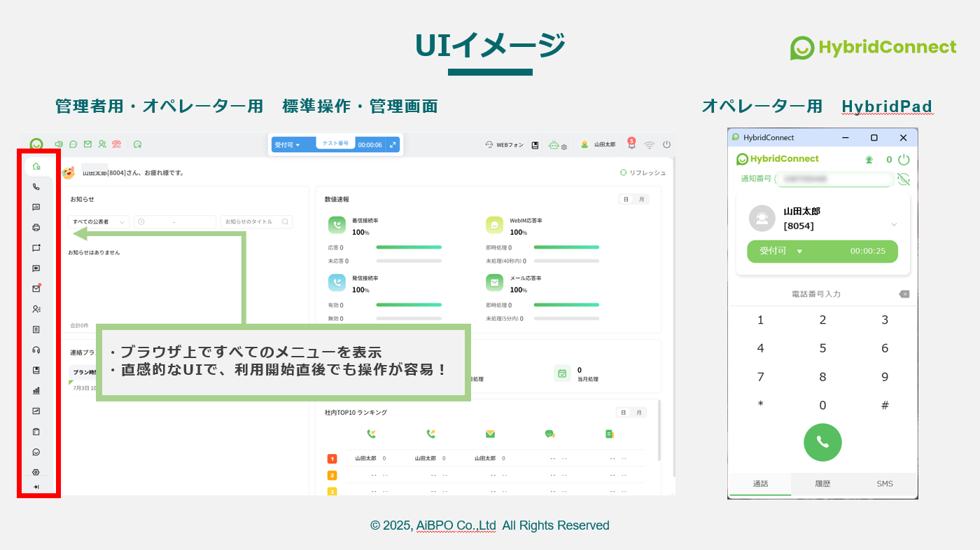Open the Home dashboard from the sidebar

tap(36, 167)
